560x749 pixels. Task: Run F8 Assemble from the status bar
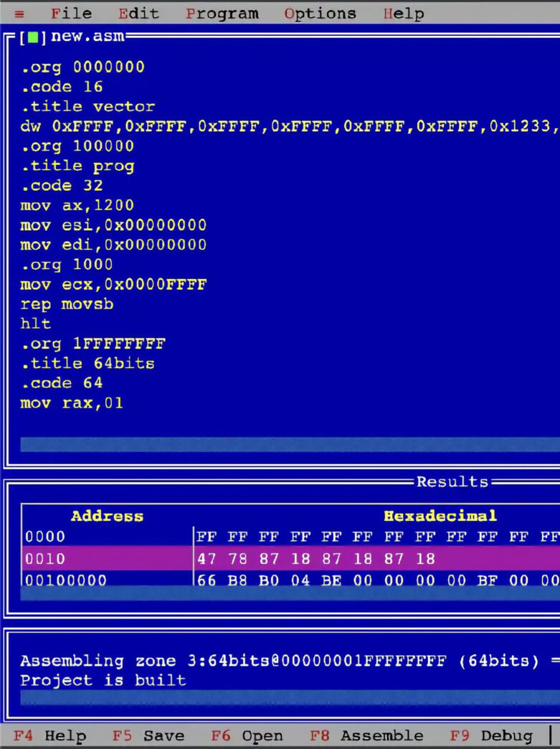pos(366,735)
